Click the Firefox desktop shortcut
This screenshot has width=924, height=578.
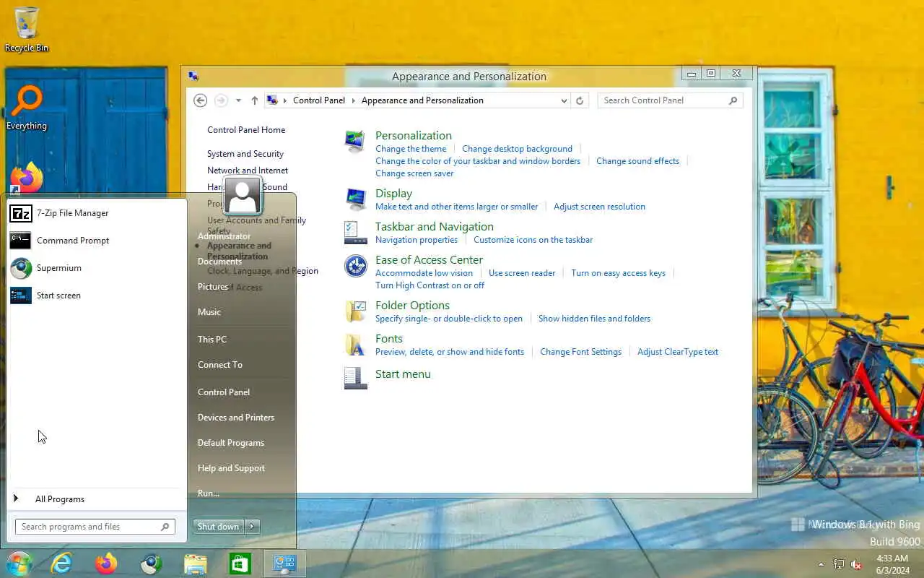[x=26, y=179]
